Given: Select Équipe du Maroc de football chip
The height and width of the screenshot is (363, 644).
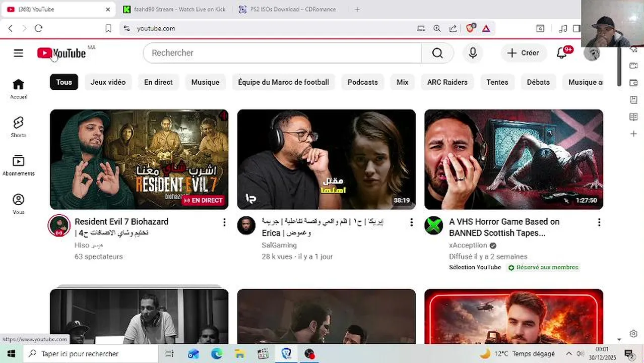Looking at the screenshot, I should pyautogui.click(x=283, y=82).
